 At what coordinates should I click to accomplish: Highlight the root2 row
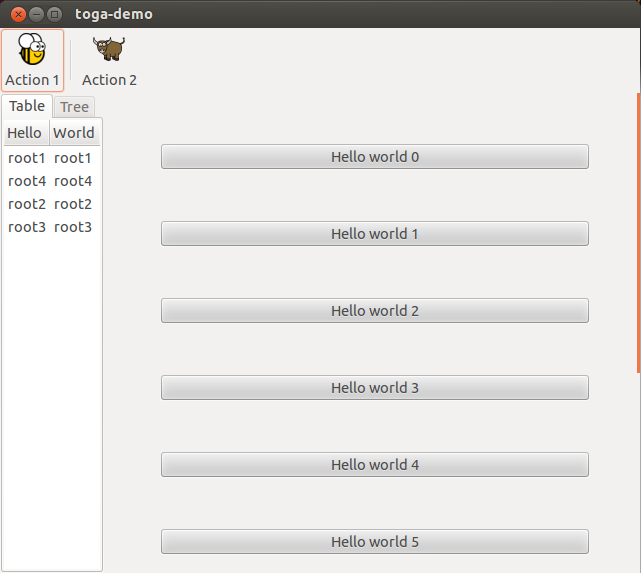[x=50, y=204]
